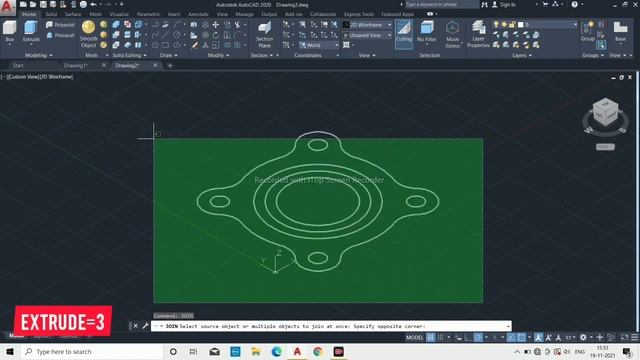This screenshot has height=360, width=640.
Task: Toggle snap mode in status bar
Action: pos(440,337)
